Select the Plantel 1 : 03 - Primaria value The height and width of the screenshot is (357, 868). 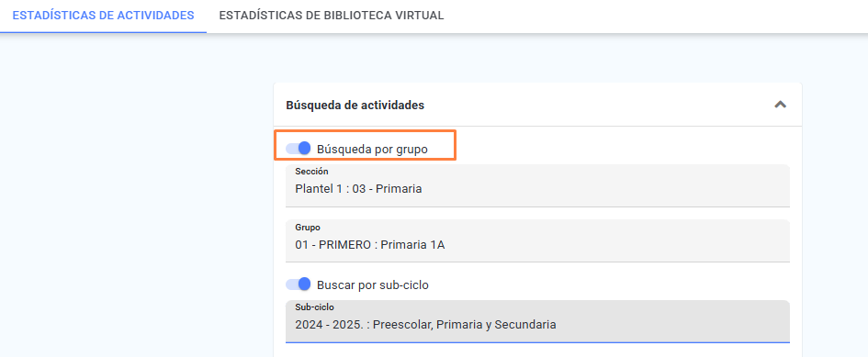[358, 189]
